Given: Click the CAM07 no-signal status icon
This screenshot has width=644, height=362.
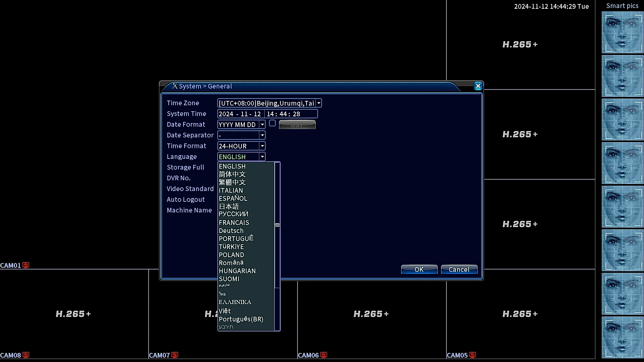Looking at the screenshot, I should click(175, 355).
